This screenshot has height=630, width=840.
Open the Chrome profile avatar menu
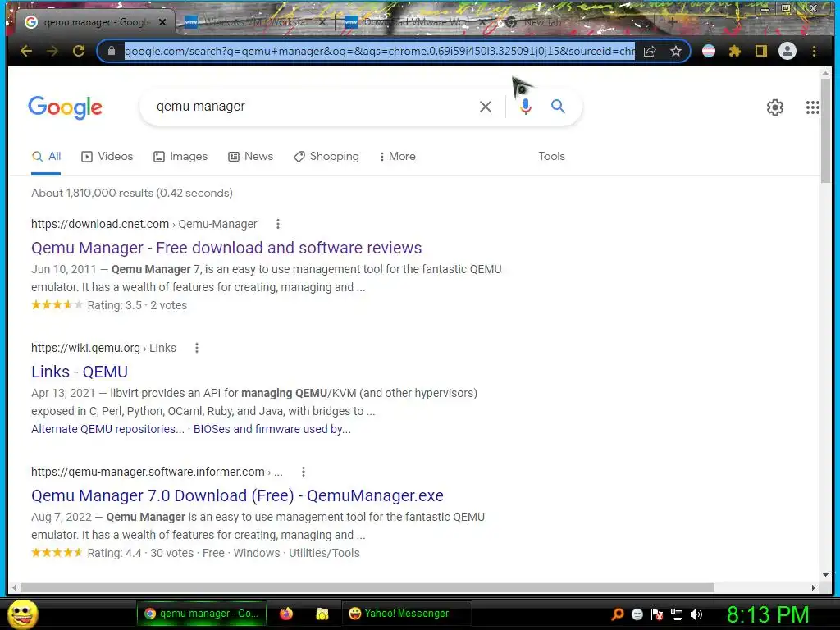click(787, 51)
